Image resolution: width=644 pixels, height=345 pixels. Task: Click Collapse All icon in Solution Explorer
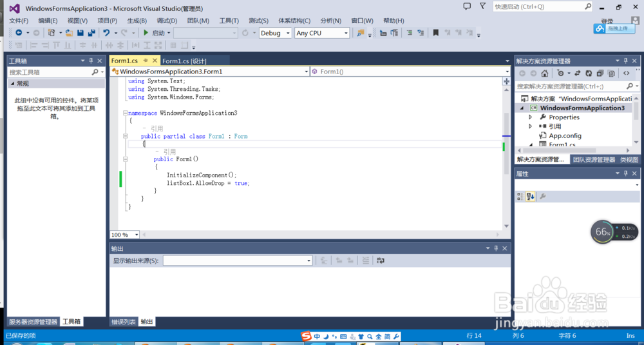600,74
